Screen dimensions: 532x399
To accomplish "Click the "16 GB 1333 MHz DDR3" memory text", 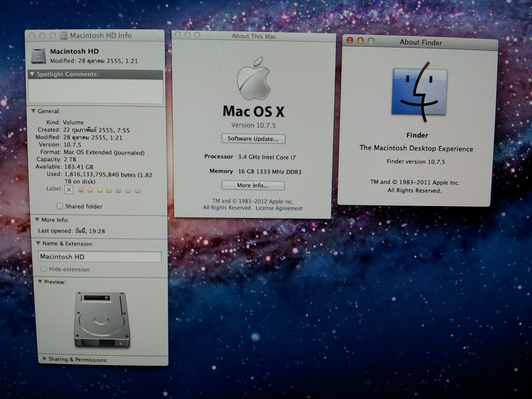I will click(x=270, y=172).
